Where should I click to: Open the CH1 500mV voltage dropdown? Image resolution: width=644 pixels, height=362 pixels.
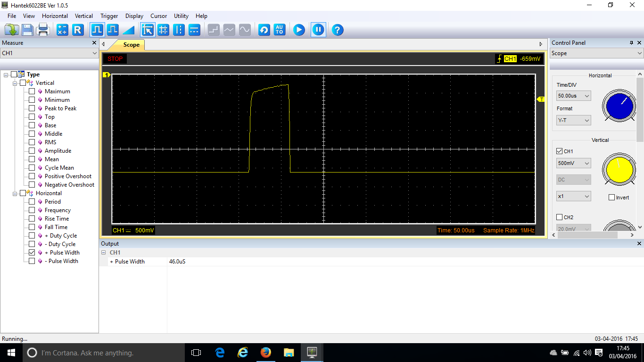[574, 164]
